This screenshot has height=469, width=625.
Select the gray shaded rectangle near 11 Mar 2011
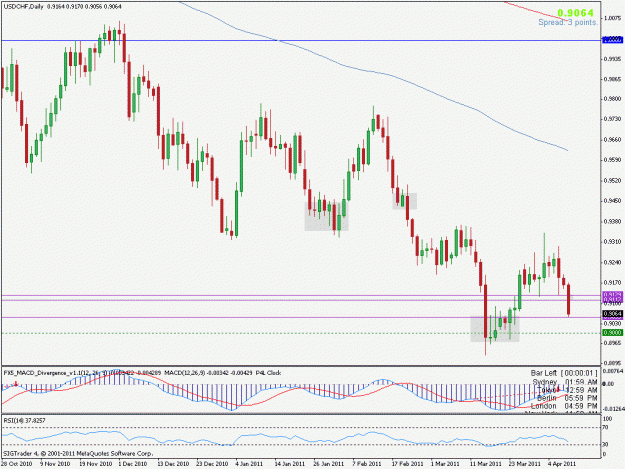(495, 329)
